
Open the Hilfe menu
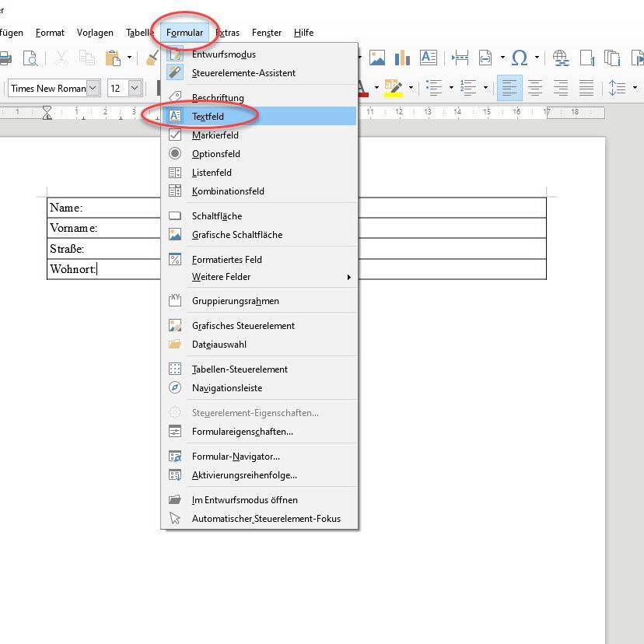pyautogui.click(x=303, y=33)
